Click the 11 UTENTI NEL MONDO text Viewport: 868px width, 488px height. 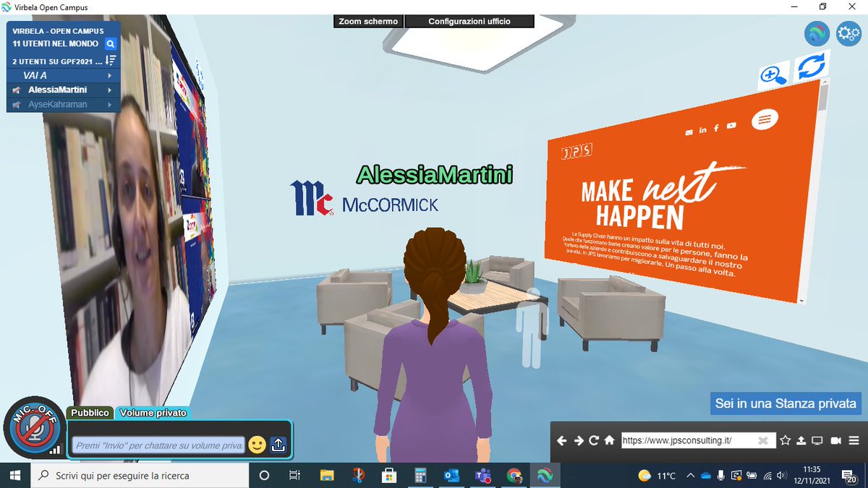pyautogui.click(x=56, y=44)
